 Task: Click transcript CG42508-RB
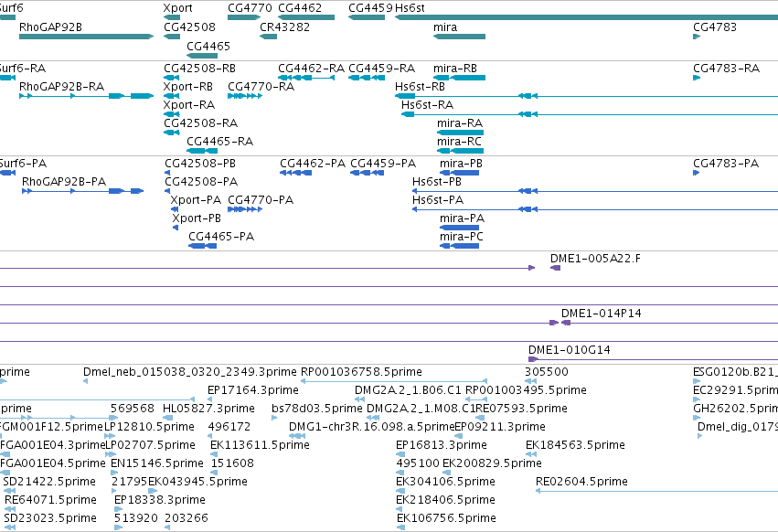172,78
